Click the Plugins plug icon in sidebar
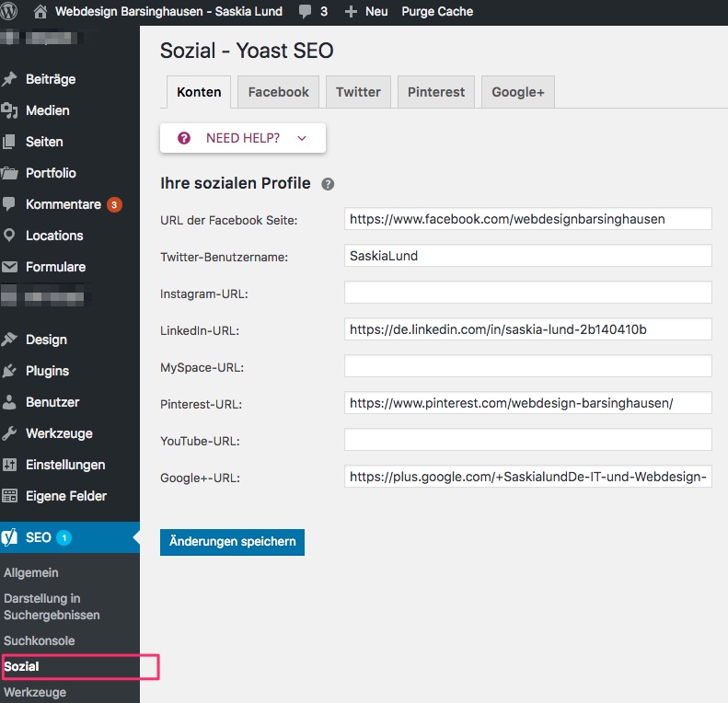This screenshot has width=728, height=703. pyautogui.click(x=10, y=371)
